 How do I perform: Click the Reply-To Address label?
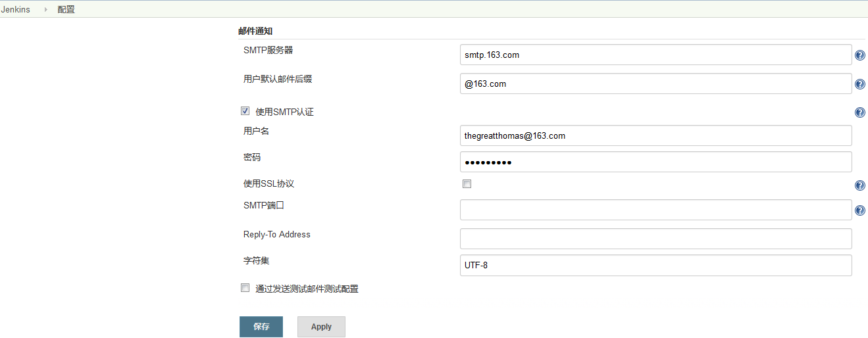277,234
